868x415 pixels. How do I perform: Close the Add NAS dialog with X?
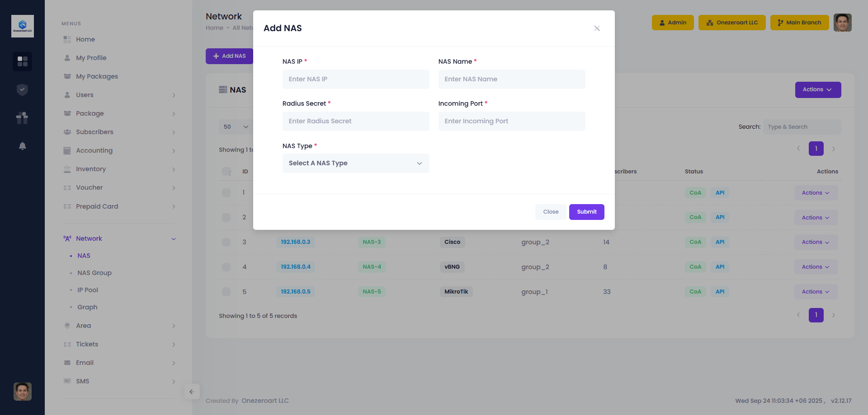(597, 28)
